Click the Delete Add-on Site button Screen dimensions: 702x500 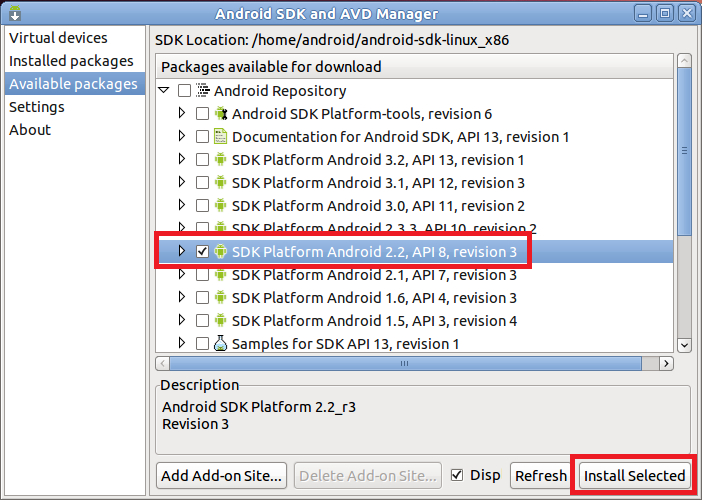pos(368,475)
